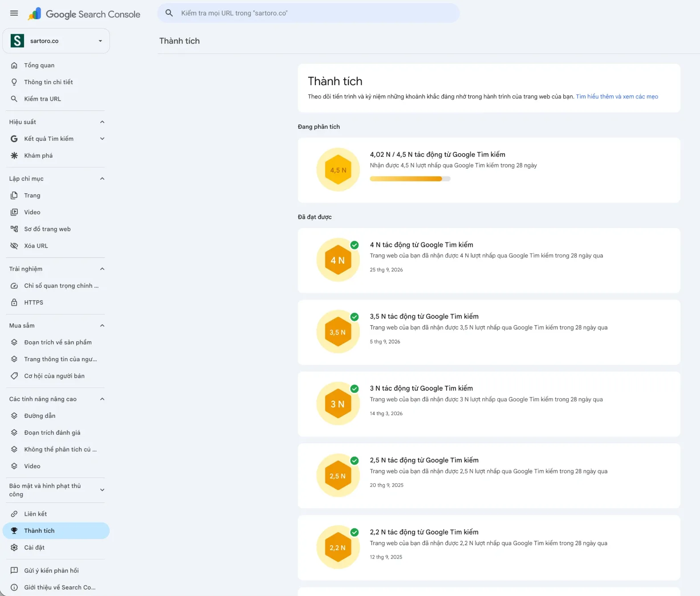Click the Trang pages icon
Image resolution: width=700 pixels, height=596 pixels.
click(x=14, y=196)
